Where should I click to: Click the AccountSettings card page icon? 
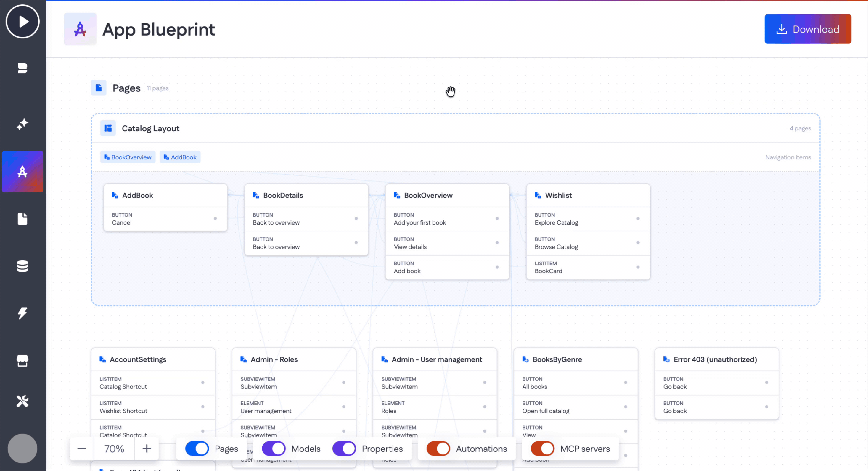[103, 359]
